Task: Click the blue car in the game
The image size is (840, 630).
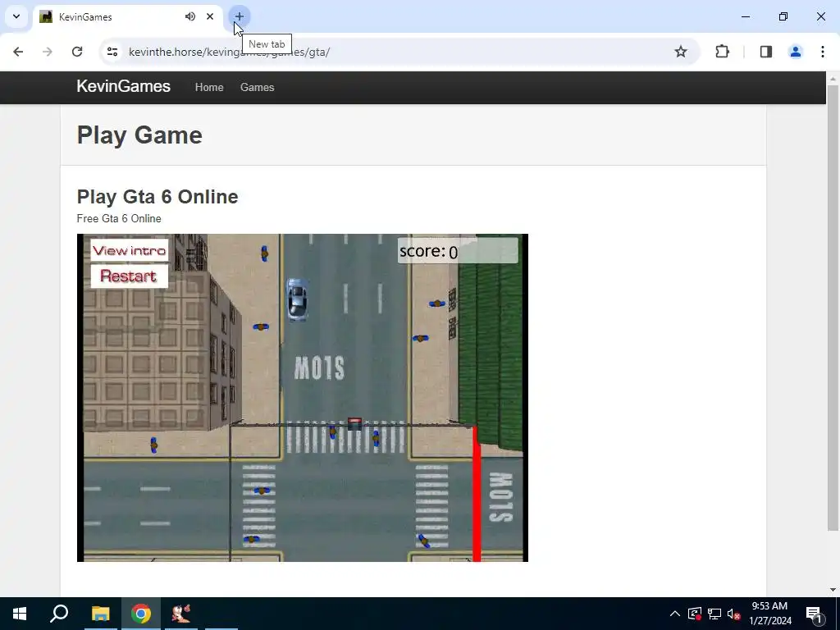Action: coord(297,299)
